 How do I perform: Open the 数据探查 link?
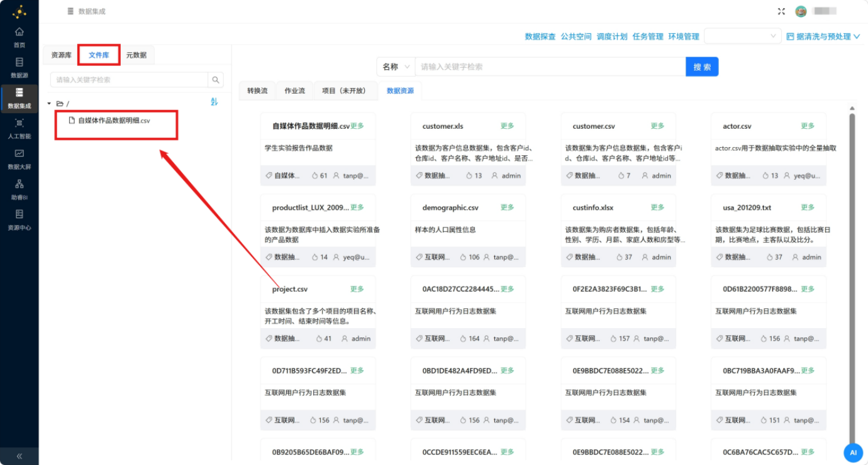tap(540, 36)
